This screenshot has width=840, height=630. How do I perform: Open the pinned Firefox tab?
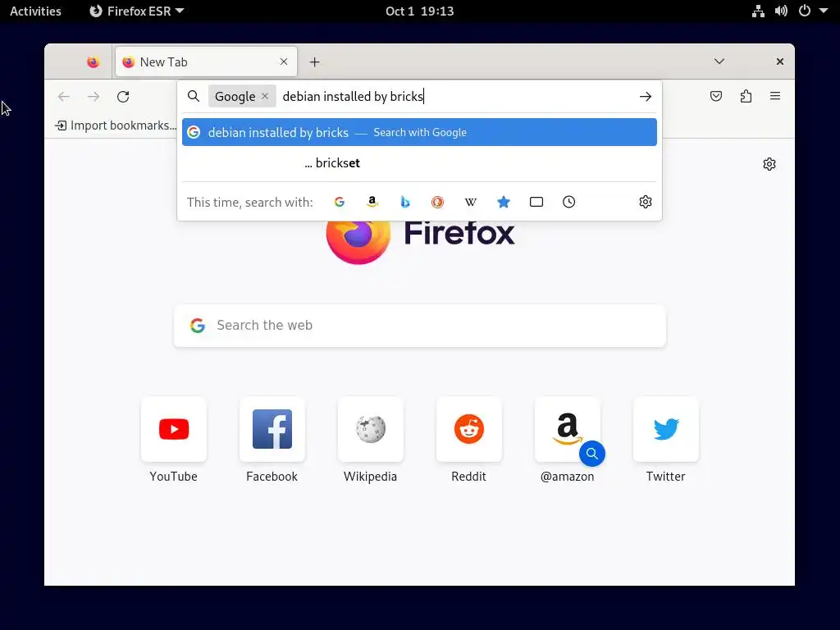point(94,62)
